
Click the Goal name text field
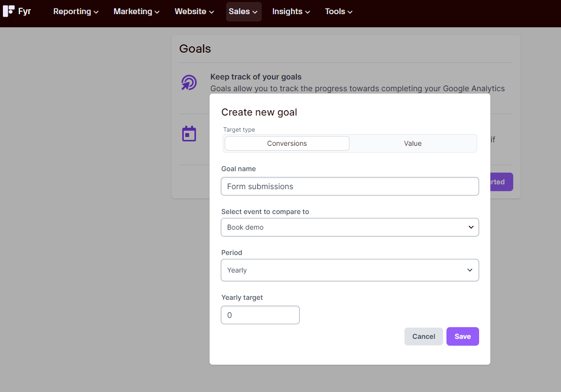(x=349, y=186)
